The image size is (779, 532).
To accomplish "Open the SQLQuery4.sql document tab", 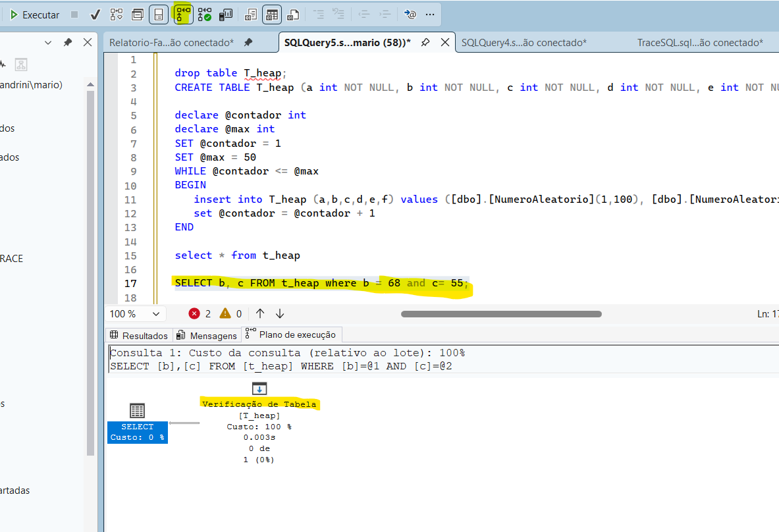I will click(x=524, y=42).
